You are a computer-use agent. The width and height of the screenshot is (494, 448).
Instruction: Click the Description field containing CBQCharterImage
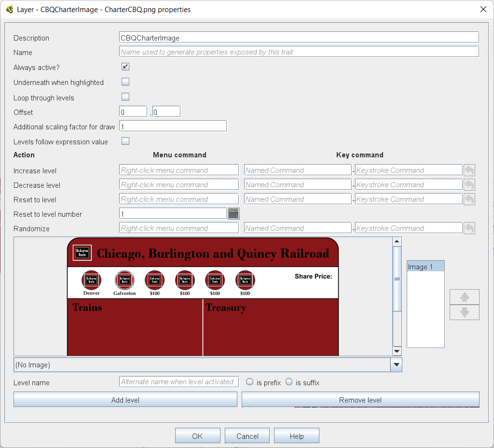pos(299,38)
